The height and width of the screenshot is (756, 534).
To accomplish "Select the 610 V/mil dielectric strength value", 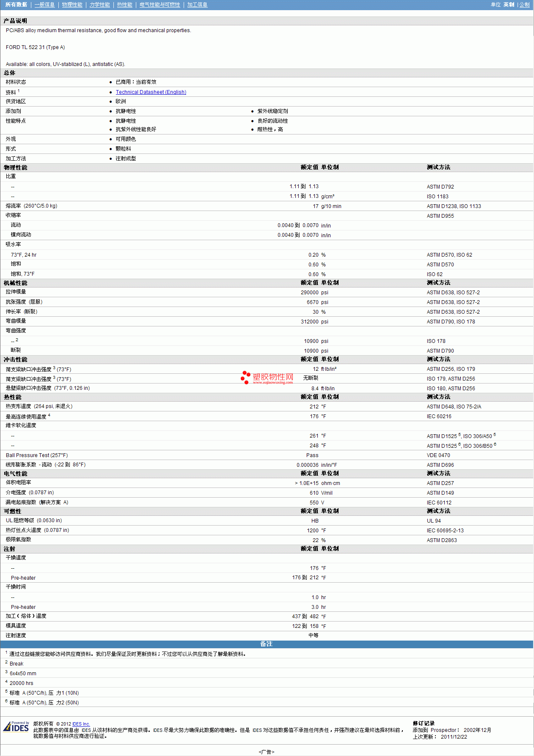I will click(321, 493).
